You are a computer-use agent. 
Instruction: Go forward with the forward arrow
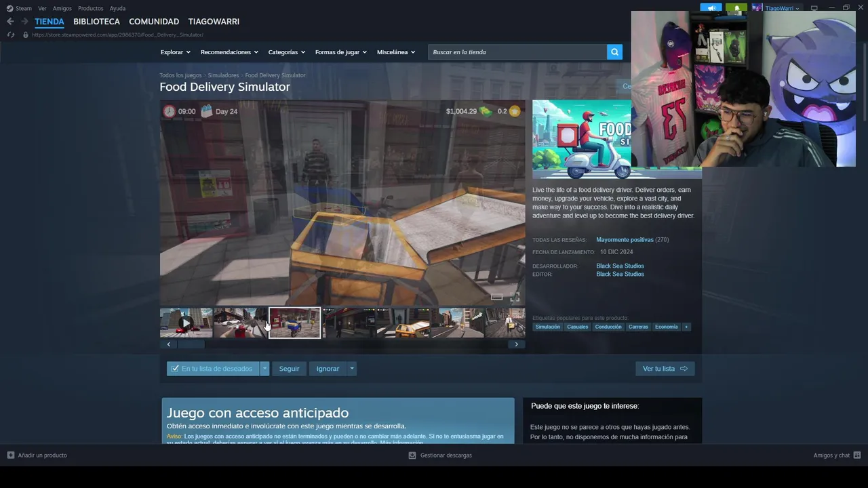[x=24, y=22]
